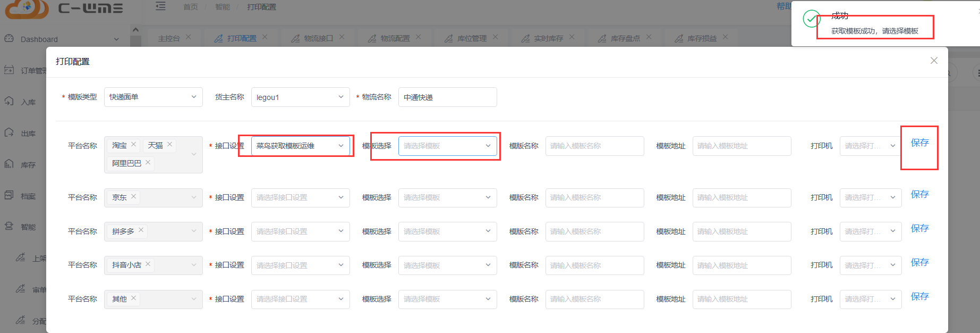Close the 库位管理 tab
This screenshot has width=980, height=333.
(x=496, y=37)
